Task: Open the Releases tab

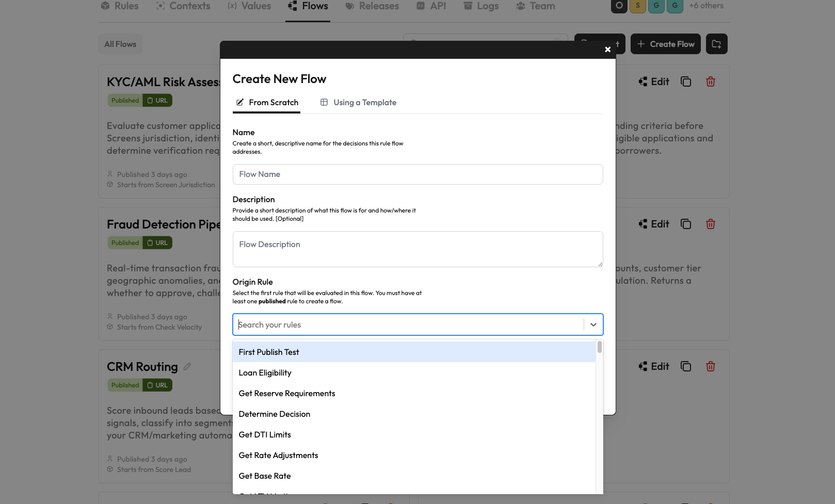Action: click(372, 6)
